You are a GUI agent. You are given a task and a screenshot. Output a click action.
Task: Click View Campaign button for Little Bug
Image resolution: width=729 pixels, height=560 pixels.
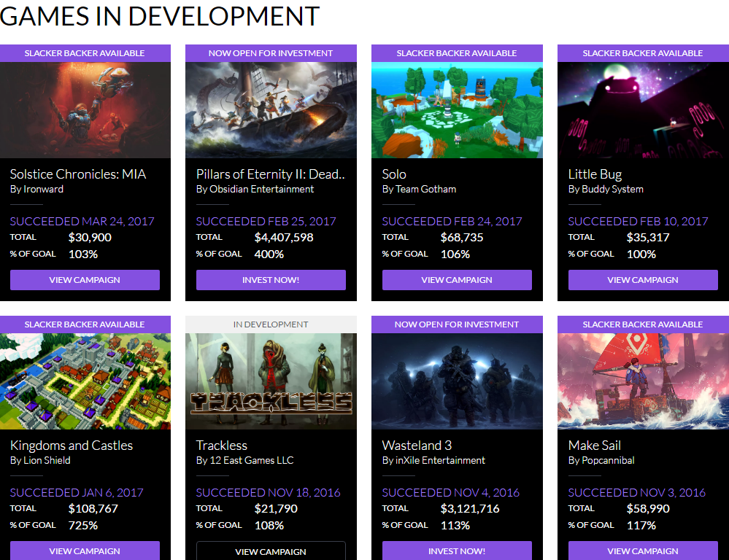[643, 280]
